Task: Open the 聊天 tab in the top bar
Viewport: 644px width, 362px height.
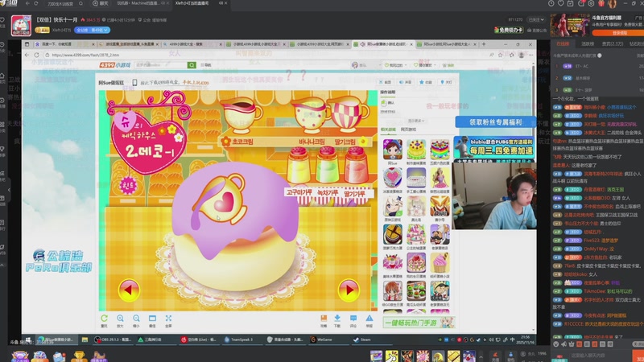Action: coord(101,3)
